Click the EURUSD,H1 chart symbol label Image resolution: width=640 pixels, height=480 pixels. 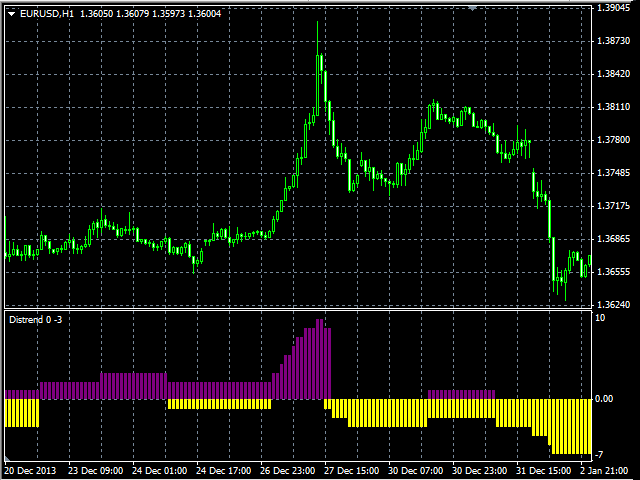(47, 14)
